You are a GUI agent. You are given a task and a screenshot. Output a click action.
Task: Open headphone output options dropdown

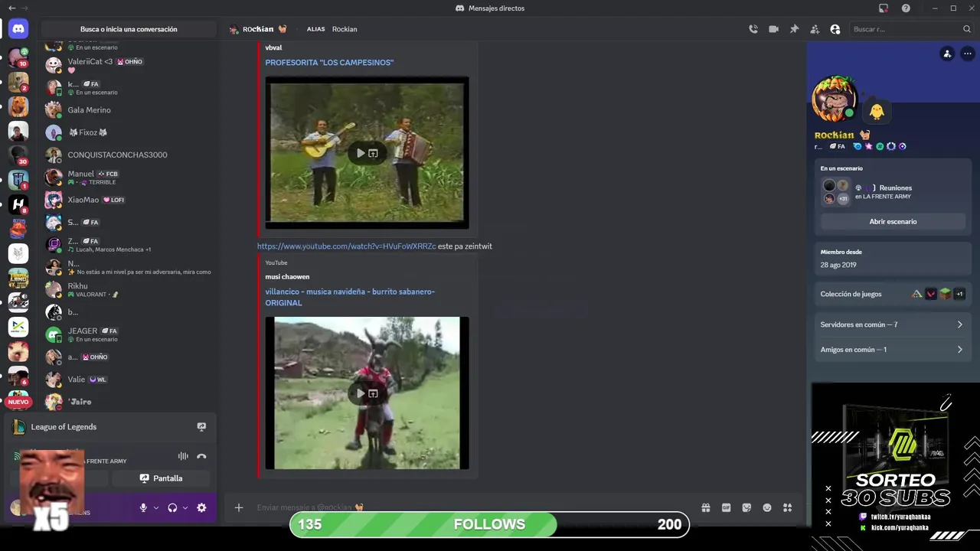pos(185,507)
